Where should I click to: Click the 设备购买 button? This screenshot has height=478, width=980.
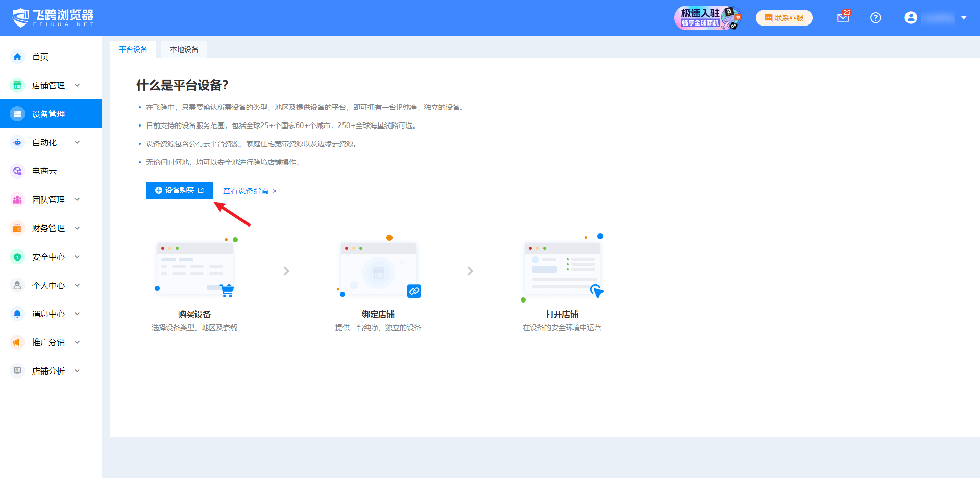(179, 190)
